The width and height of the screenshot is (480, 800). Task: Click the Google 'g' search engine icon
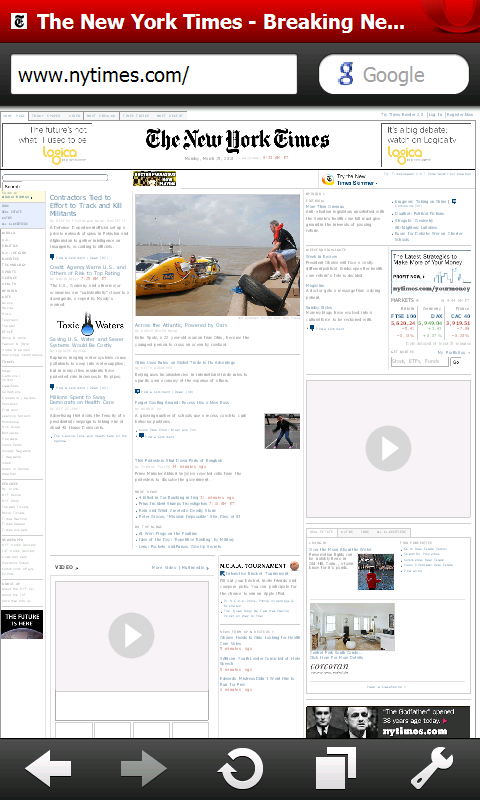345,74
